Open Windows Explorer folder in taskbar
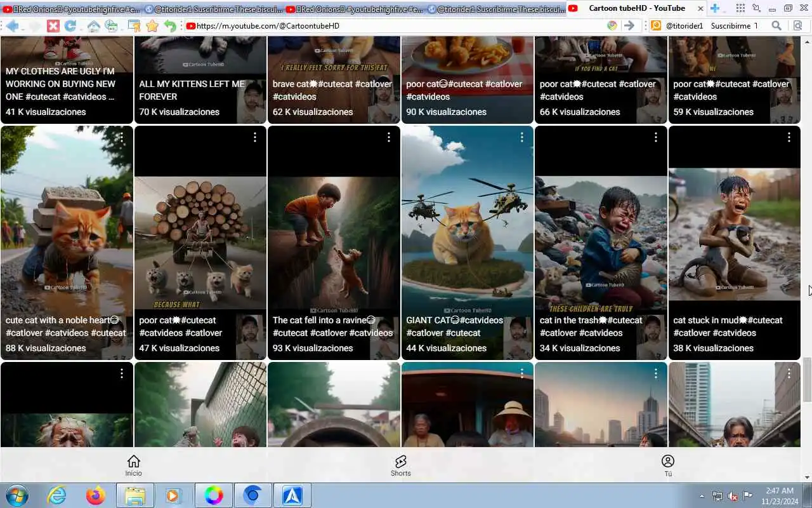The width and height of the screenshot is (812, 508). 135,495
